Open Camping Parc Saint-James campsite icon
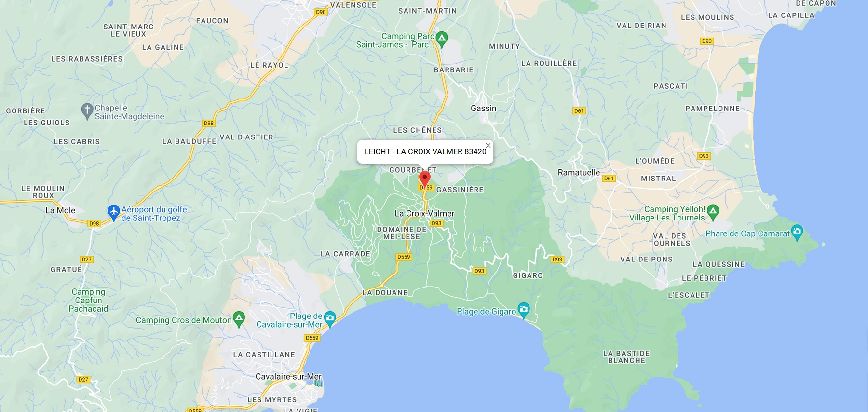 pyautogui.click(x=442, y=39)
